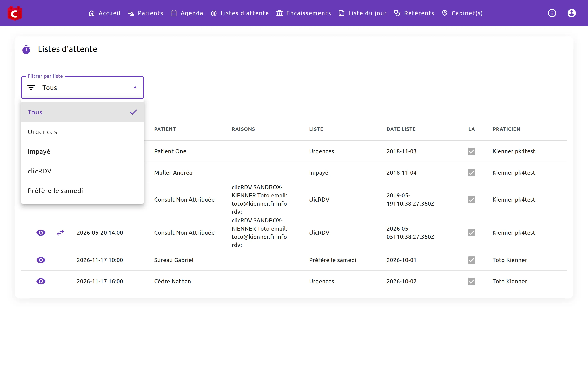The height and width of the screenshot is (368, 588).
Task: Click Toto Kienner in Cèdre Nathan row
Action: 510,281
